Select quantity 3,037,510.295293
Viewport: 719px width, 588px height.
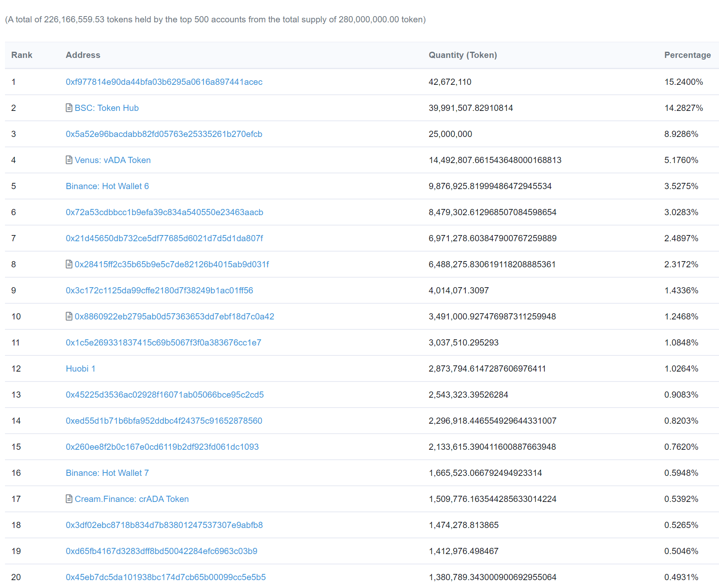pos(464,343)
